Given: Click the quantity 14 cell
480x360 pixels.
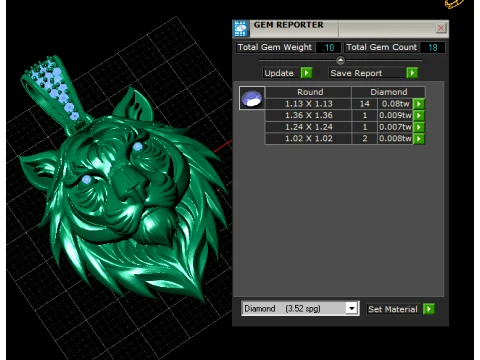Looking at the screenshot, I should 365,104.
